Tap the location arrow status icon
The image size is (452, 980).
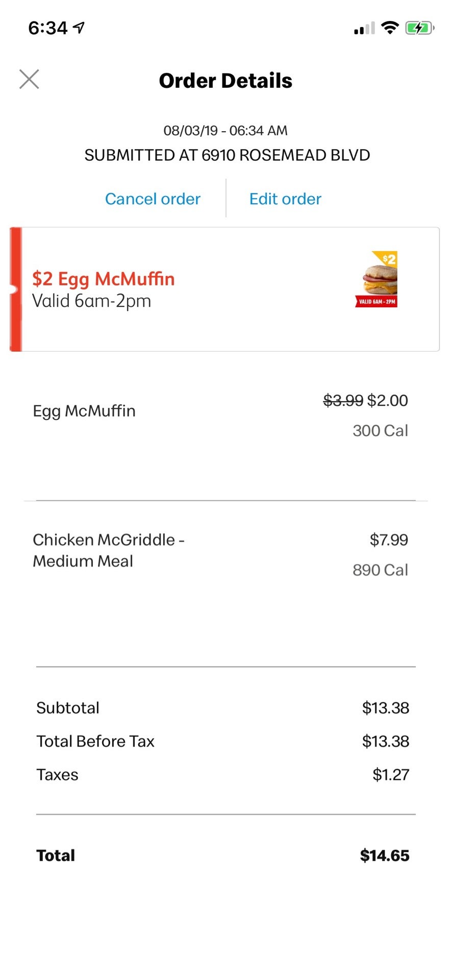click(x=79, y=28)
